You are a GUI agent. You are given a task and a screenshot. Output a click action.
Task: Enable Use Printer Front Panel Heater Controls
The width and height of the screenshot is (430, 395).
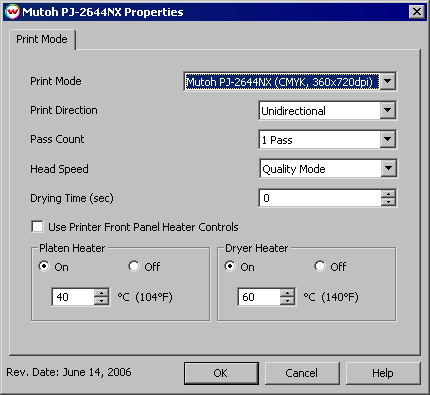point(37,227)
